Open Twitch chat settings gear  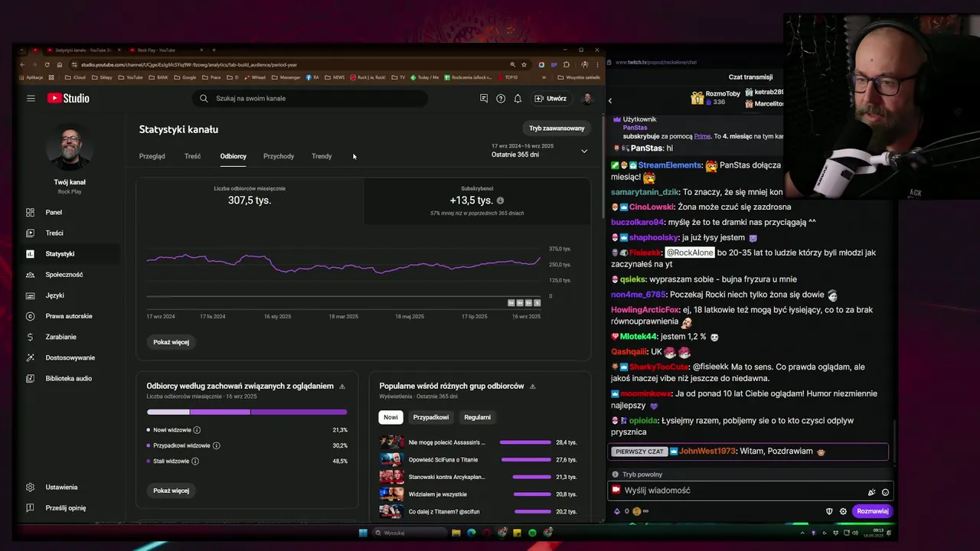click(x=843, y=511)
